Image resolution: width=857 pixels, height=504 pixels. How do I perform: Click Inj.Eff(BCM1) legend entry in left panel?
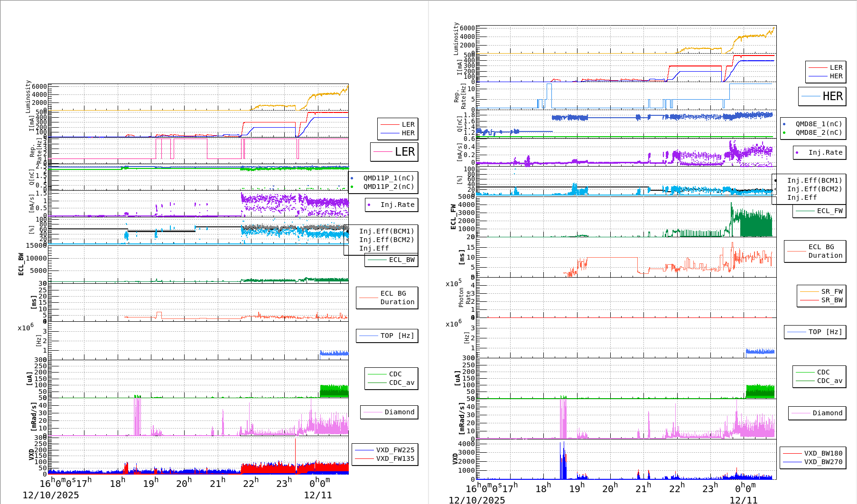(386, 231)
